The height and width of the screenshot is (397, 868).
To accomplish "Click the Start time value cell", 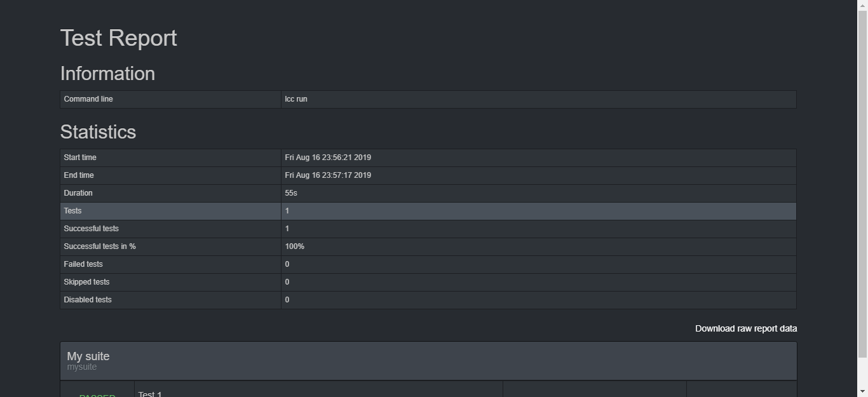I will (538, 158).
